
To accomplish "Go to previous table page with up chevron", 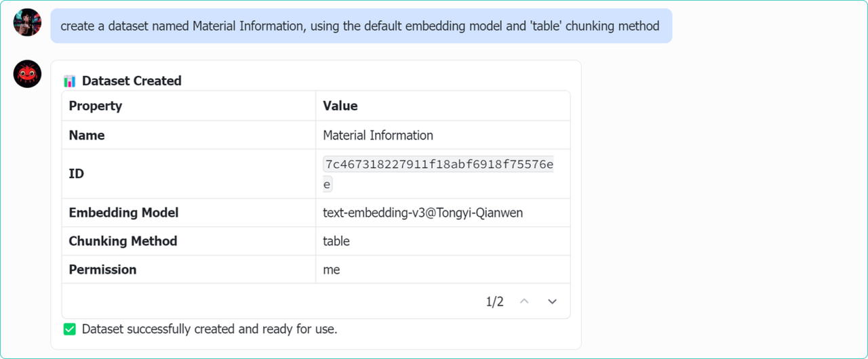I will 524,301.
